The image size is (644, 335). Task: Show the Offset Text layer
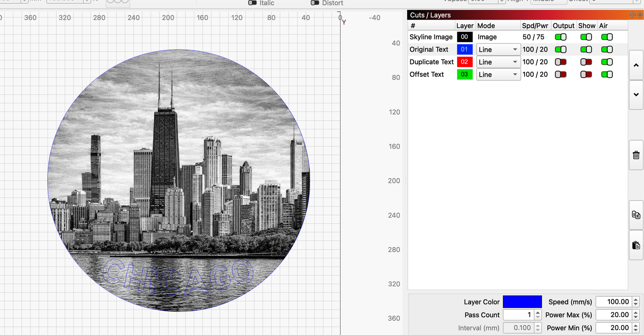pos(586,74)
